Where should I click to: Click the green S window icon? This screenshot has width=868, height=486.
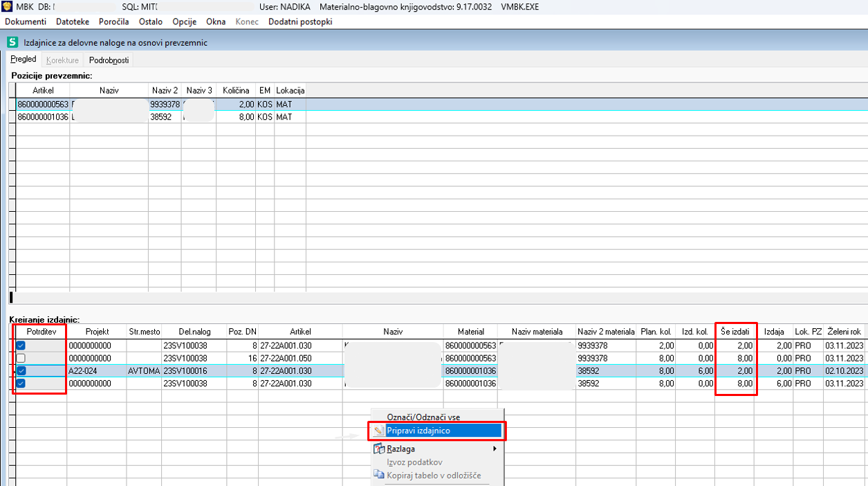click(x=12, y=42)
